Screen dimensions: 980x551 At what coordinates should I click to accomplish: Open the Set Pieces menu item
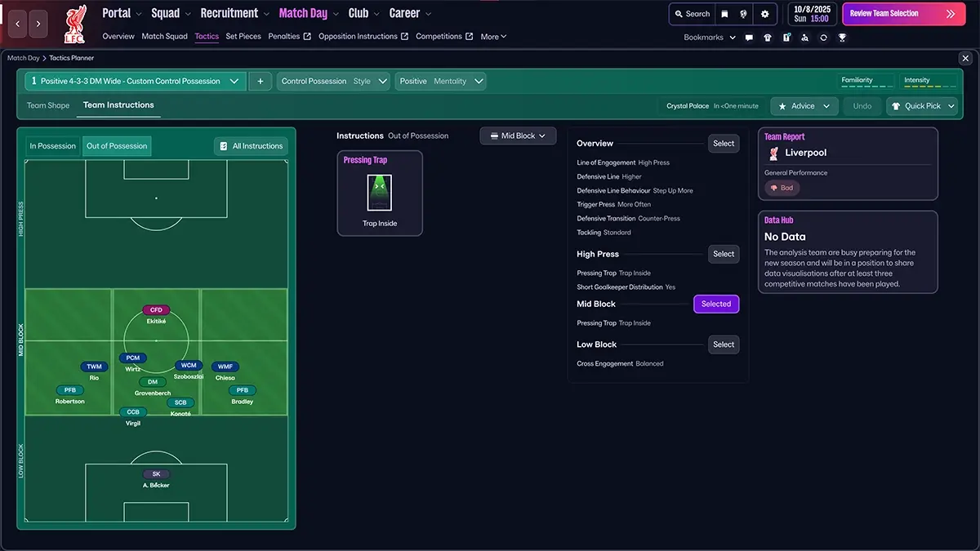pos(243,37)
